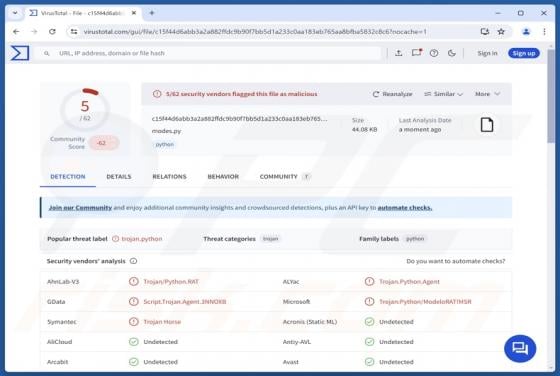Open the RELATIONS tab
This screenshot has height=376, width=560.
pos(169,176)
